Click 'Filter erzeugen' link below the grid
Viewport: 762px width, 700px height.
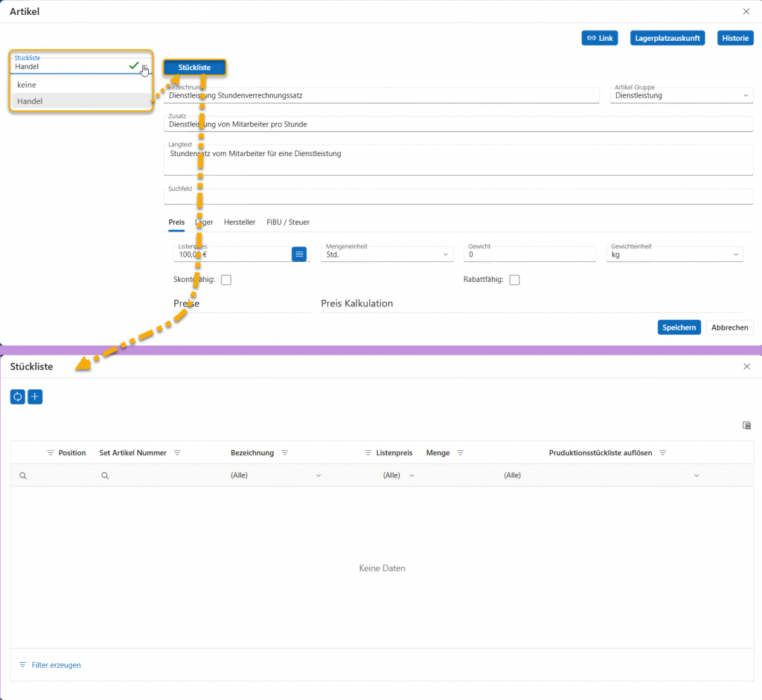pos(56,665)
